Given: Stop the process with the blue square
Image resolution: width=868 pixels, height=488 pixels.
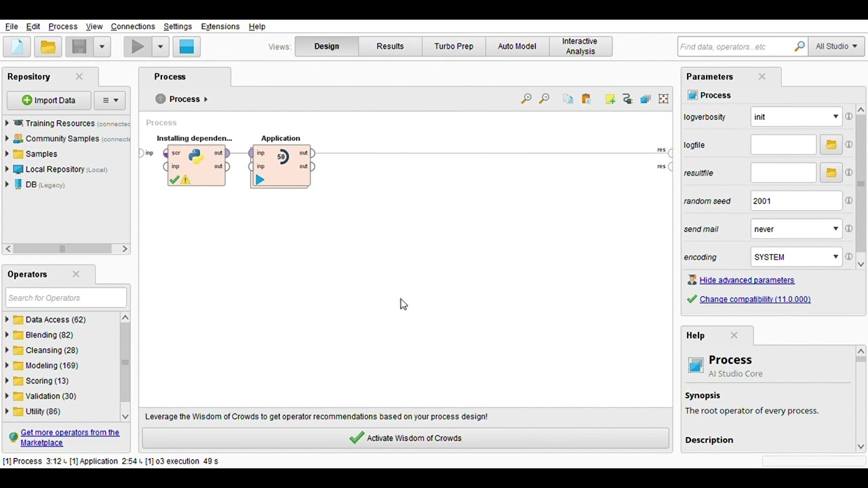Looking at the screenshot, I should [186, 47].
